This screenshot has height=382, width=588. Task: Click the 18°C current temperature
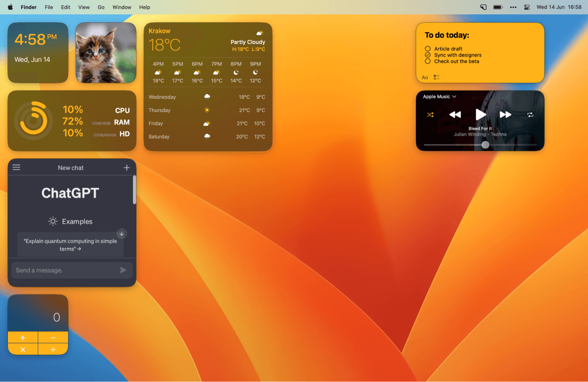tap(165, 45)
